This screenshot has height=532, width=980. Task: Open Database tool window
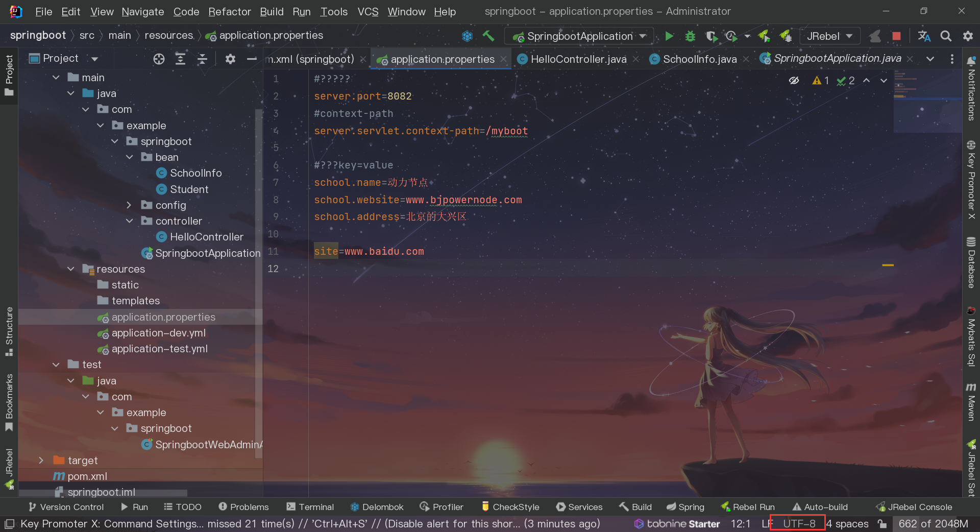pos(971,262)
